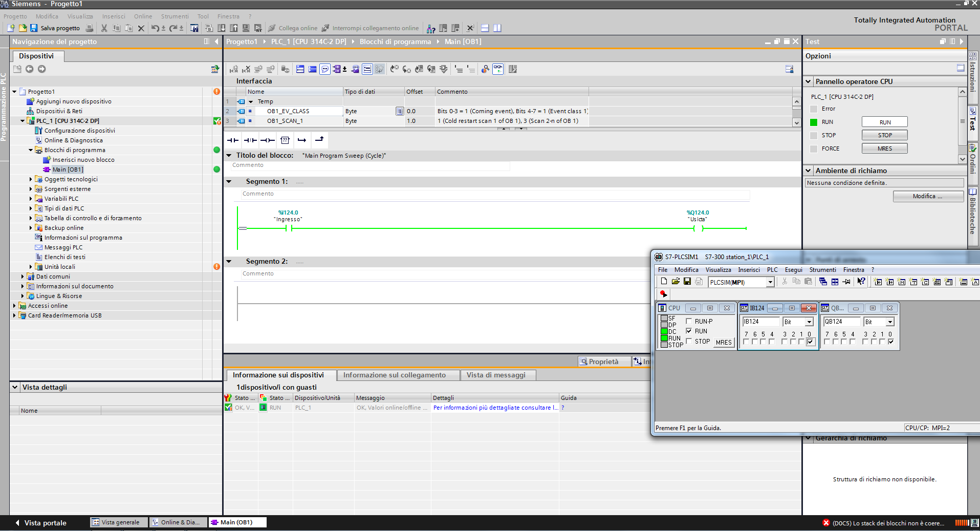The image size is (980, 531).
Task: Insert a normally closed contact
Action: pyautogui.click(x=250, y=140)
